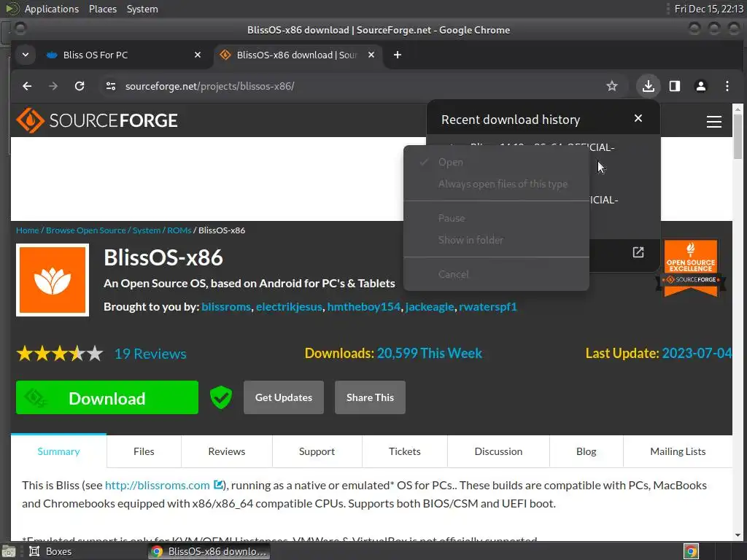Select the BlissOS-x86 download tab
747x560 pixels.
point(298,55)
